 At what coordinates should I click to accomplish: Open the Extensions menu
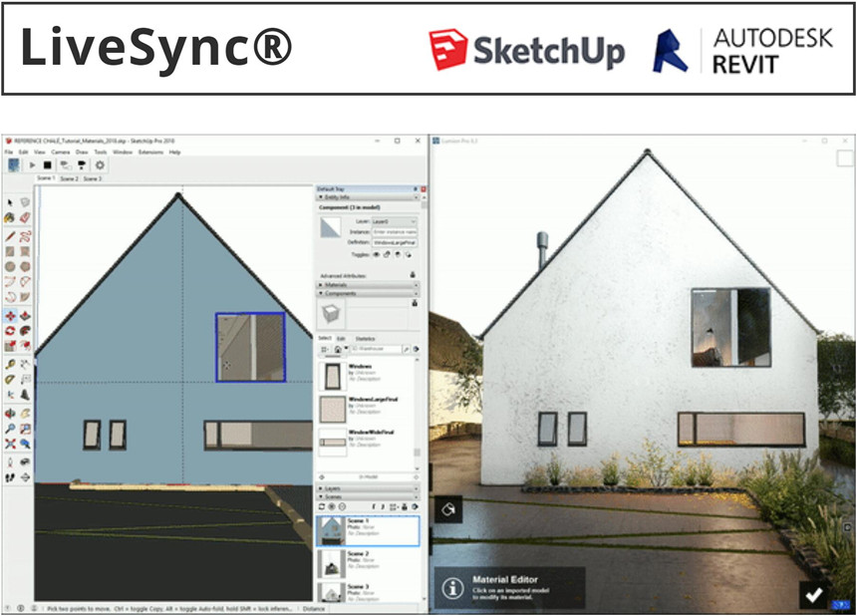pos(150,152)
